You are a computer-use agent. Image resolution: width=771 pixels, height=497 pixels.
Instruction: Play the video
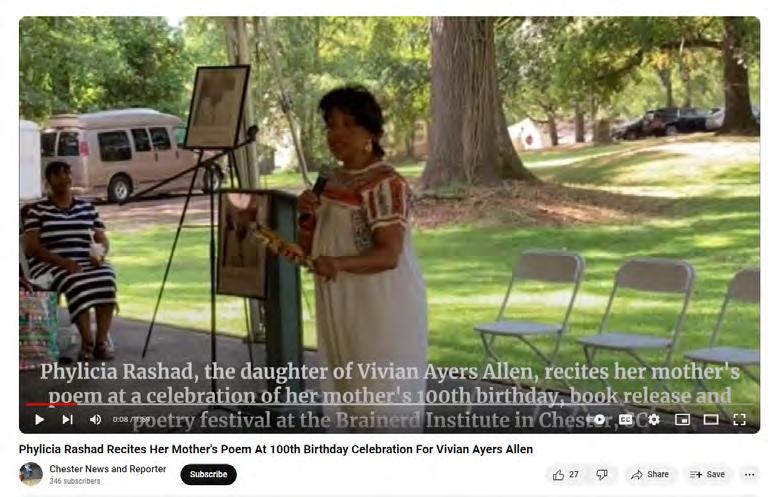(x=39, y=419)
